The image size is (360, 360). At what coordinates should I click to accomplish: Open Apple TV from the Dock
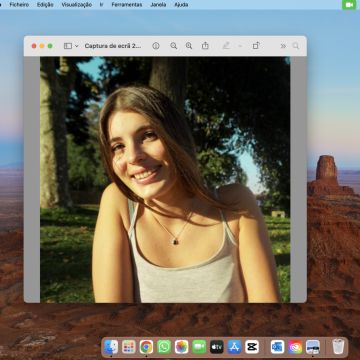coord(217,347)
